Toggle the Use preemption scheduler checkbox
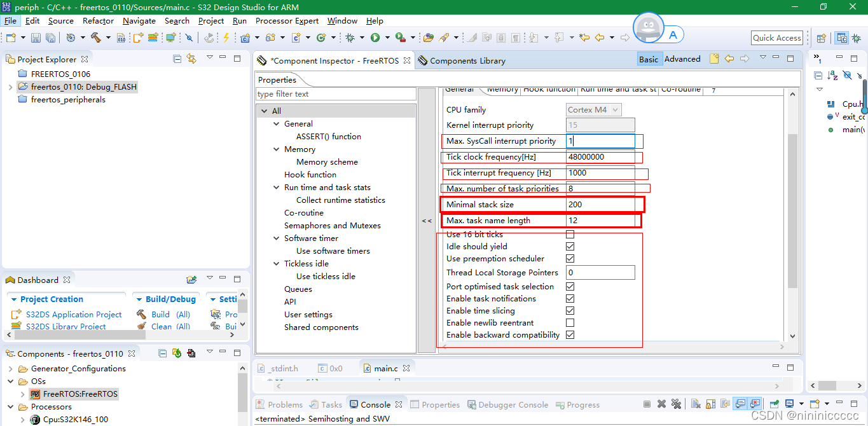The image size is (868, 426). [570, 259]
